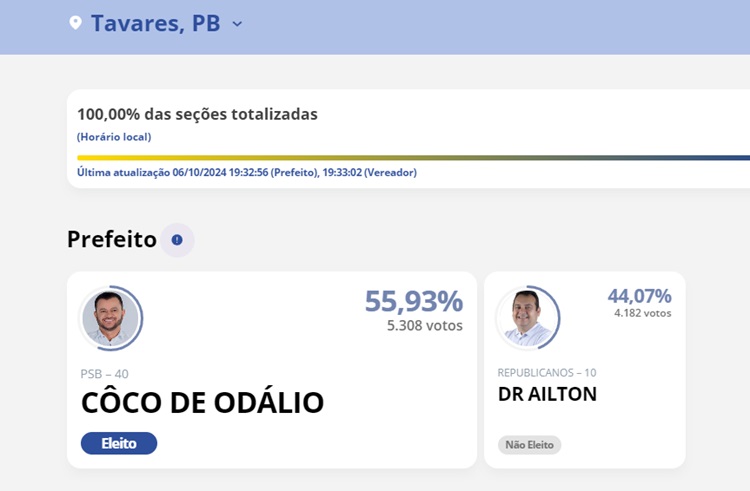Click the 44,07% vote percentage
Image resolution: width=750 pixels, height=491 pixels.
pos(639,296)
